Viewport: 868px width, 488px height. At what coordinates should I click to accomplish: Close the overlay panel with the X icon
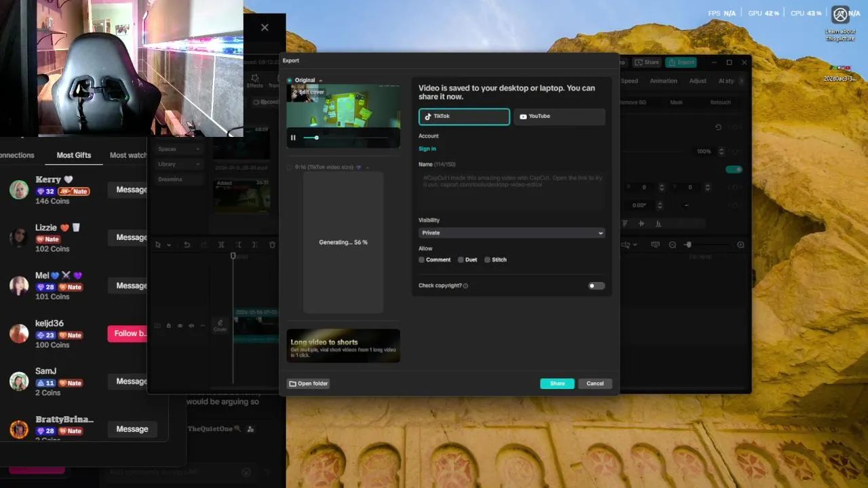pyautogui.click(x=264, y=27)
